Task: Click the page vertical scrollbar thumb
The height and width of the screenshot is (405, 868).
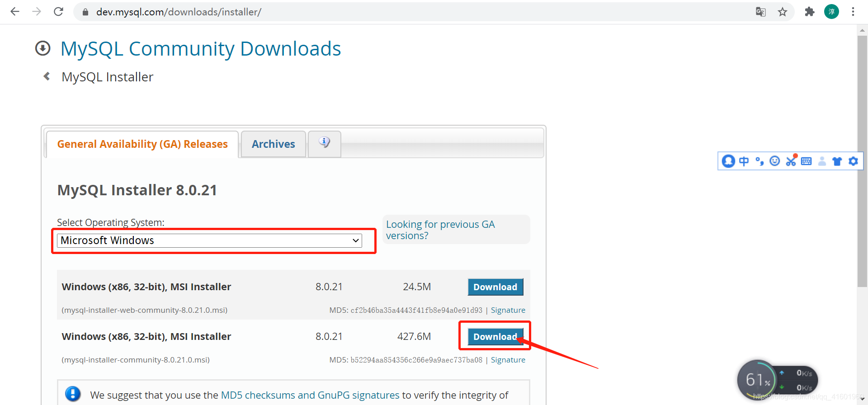Action: 862,161
